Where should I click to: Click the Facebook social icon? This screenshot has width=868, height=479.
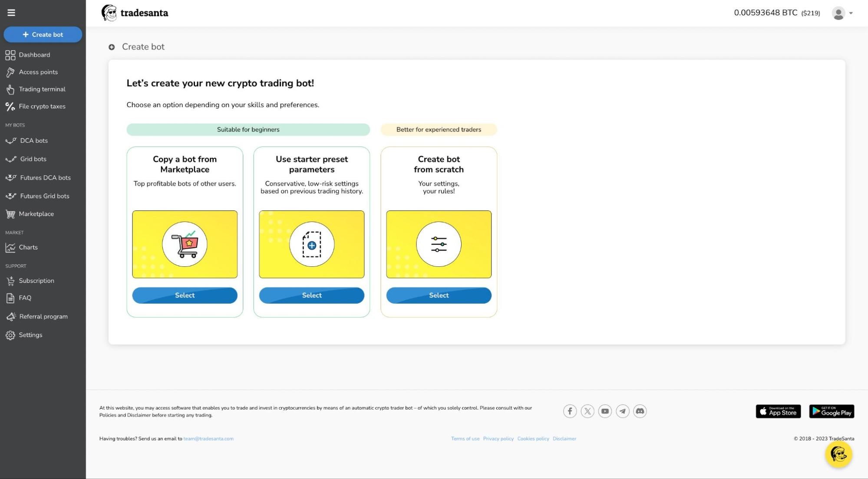click(x=570, y=411)
